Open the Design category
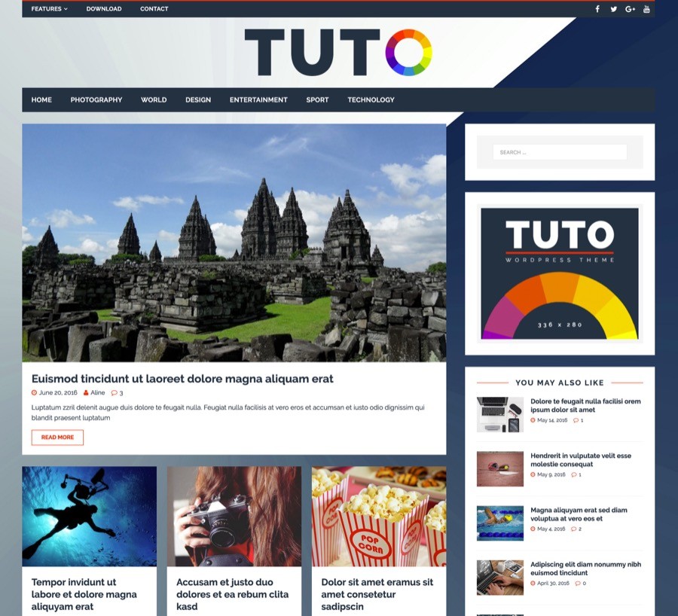The height and width of the screenshot is (616, 678). (x=198, y=100)
